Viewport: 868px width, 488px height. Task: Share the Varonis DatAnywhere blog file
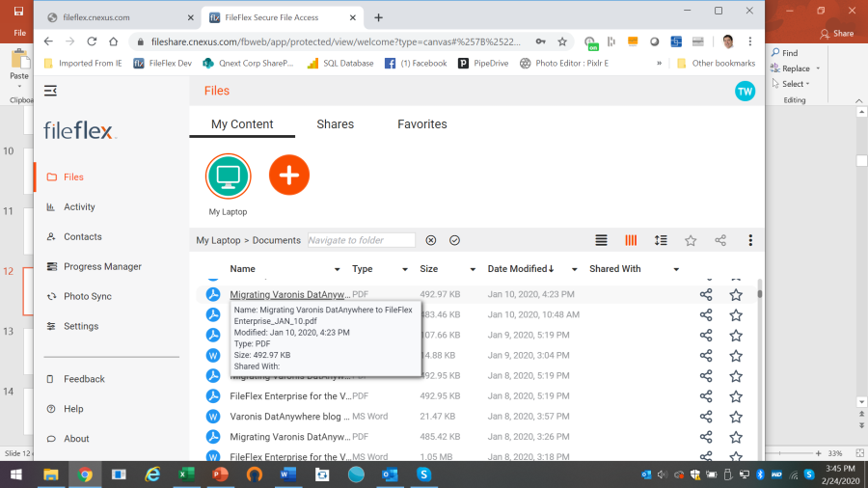(x=706, y=417)
